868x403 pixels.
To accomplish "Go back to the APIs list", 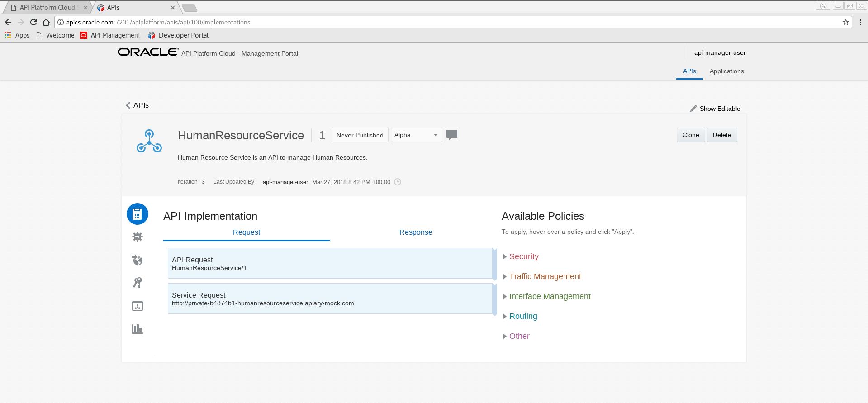I will [137, 105].
